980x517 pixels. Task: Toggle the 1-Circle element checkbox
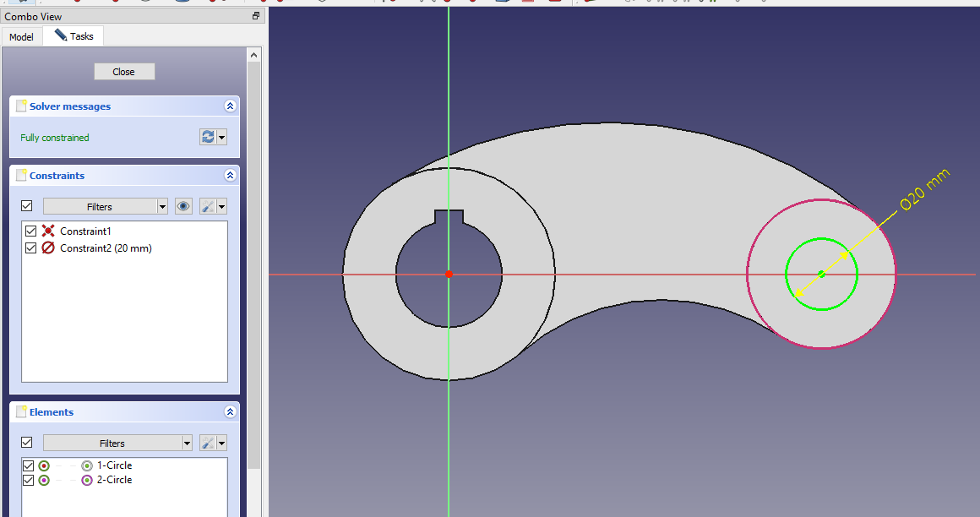click(29, 465)
